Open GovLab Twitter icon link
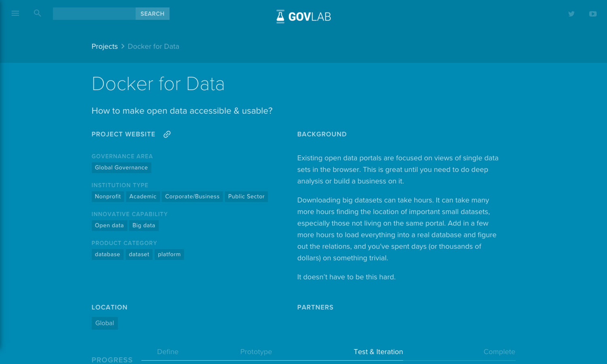This screenshot has height=364, width=607. pyautogui.click(x=571, y=14)
